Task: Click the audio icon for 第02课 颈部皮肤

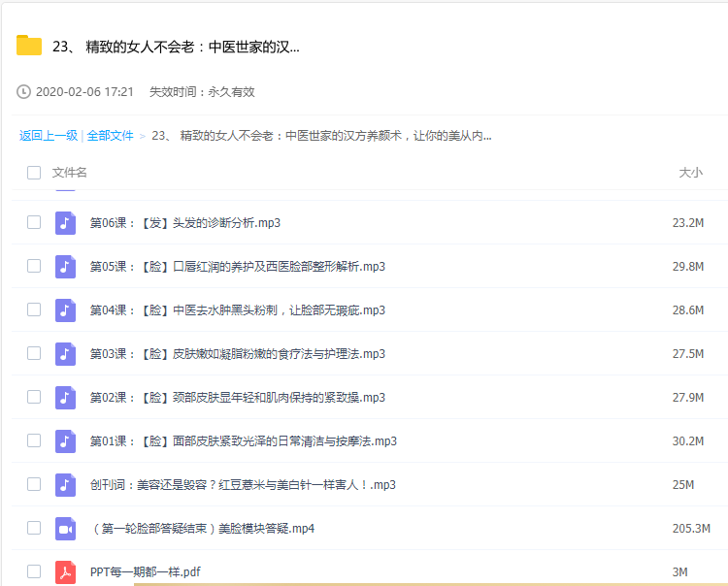Action: click(x=65, y=398)
